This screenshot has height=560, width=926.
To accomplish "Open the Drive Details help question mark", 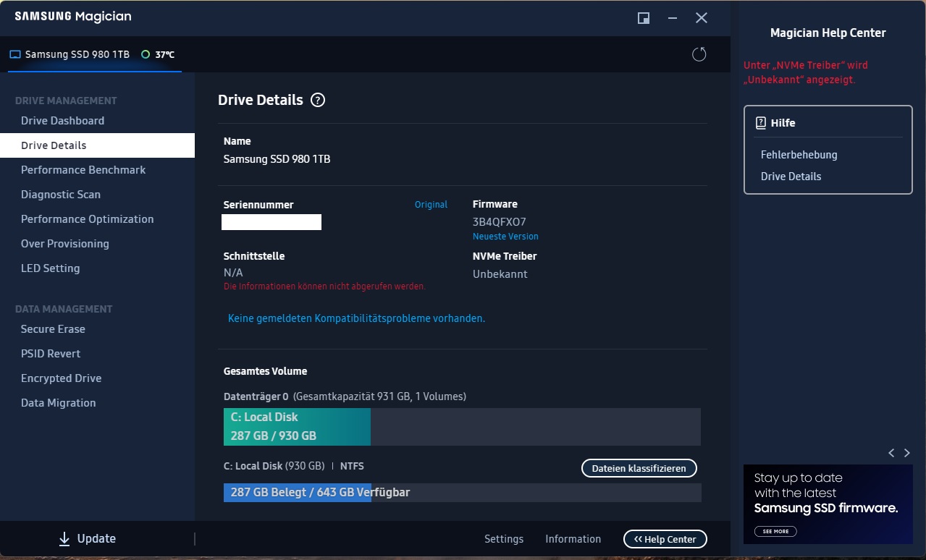I will pos(318,100).
